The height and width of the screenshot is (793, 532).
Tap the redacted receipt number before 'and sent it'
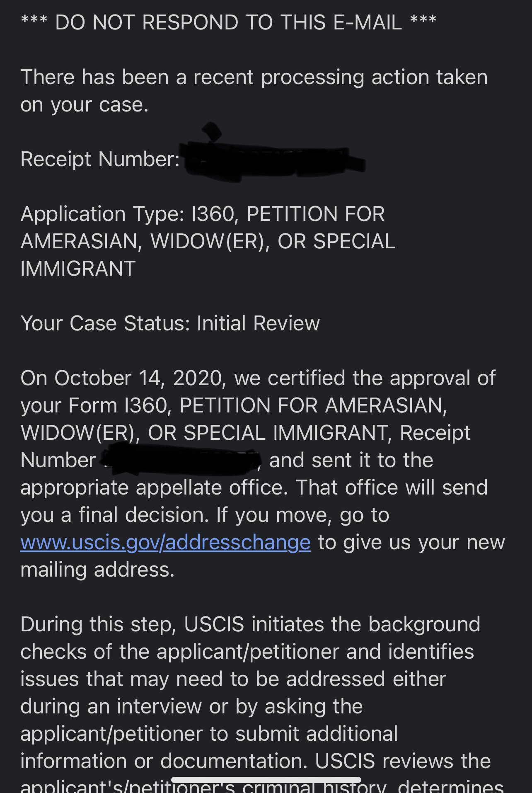point(182,460)
